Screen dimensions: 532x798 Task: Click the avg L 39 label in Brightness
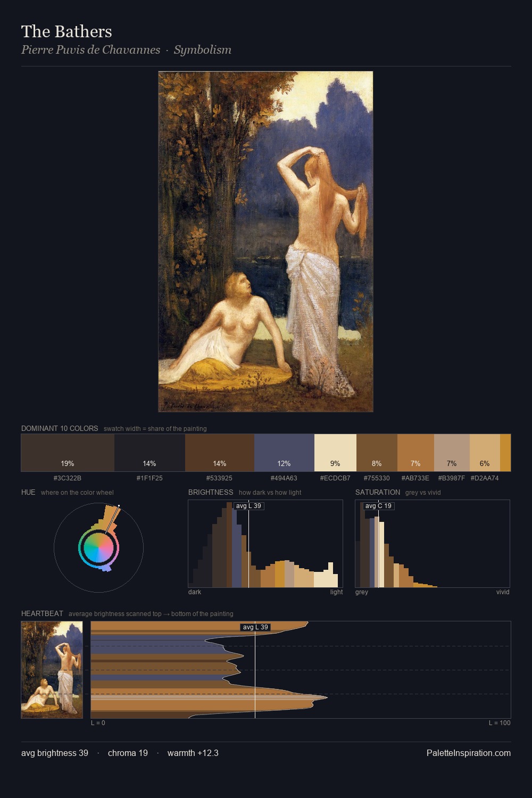[x=249, y=506]
